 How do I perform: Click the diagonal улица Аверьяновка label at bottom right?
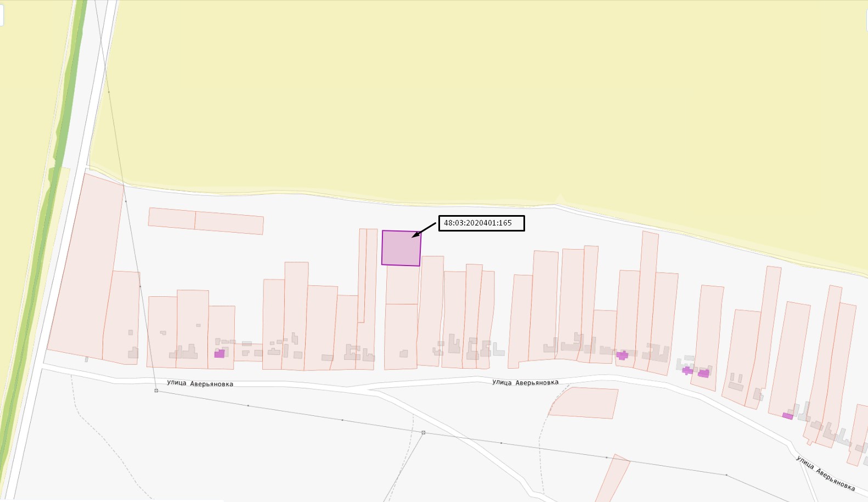click(x=825, y=473)
